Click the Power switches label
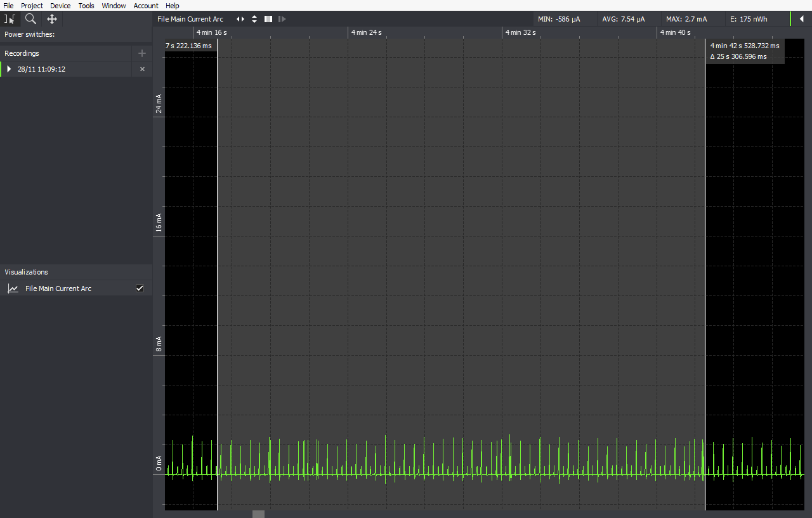Viewport: 812px width, 518px height. (x=29, y=34)
